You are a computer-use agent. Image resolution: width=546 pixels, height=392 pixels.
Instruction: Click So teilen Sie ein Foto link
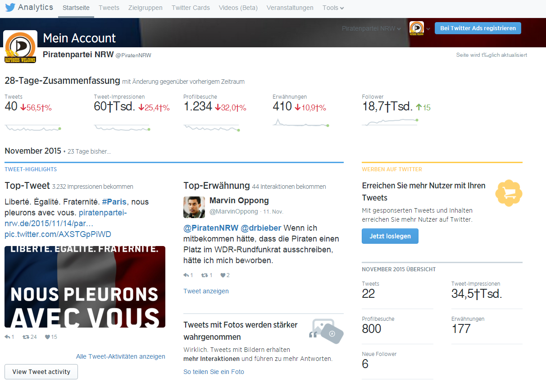pos(214,372)
